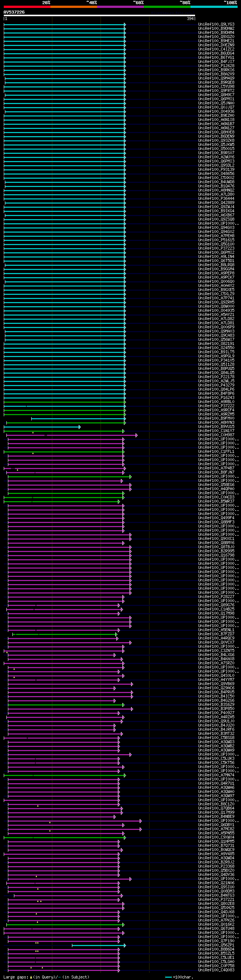Screen dimensions: 241x980
Task: Click the cyan ~100% identity legend segment
Action: pos(214,7)
